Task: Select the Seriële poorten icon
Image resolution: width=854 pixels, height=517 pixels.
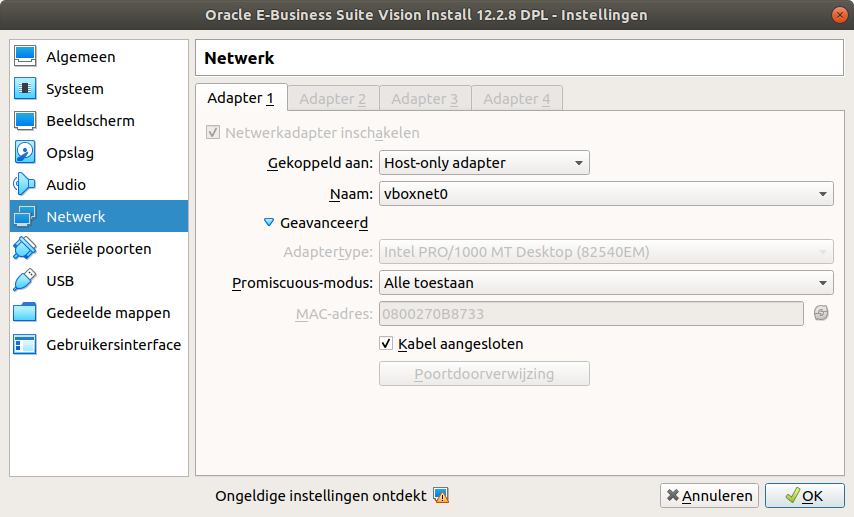Action: 26,249
